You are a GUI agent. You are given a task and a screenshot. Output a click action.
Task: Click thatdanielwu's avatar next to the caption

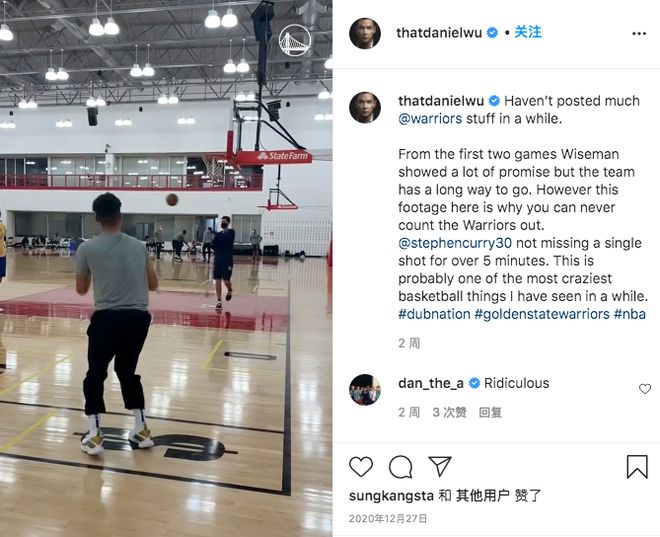coord(365,107)
